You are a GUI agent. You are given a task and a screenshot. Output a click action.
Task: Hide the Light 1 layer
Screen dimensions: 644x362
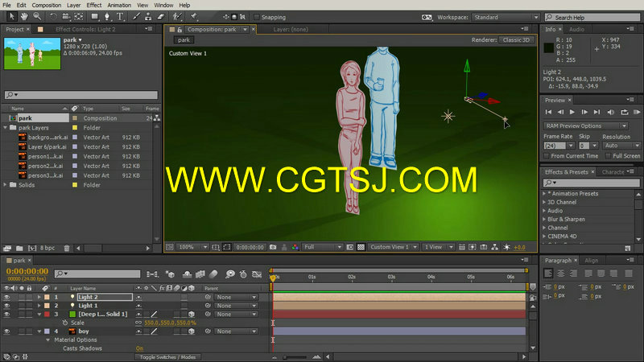pyautogui.click(x=6, y=306)
